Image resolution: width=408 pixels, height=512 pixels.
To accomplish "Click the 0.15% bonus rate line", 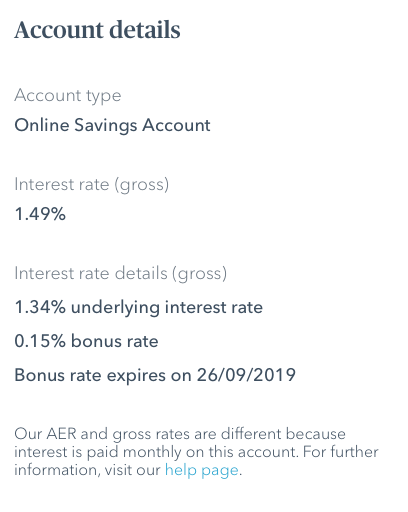I will (x=86, y=341).
